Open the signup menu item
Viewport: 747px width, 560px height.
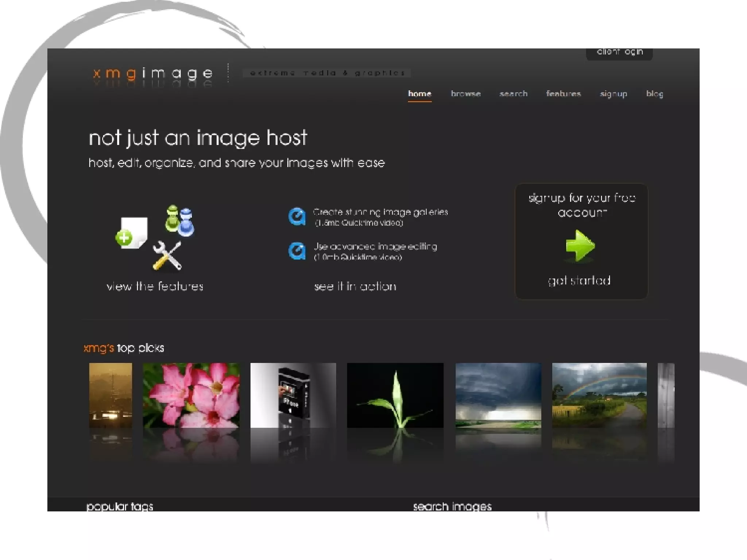(614, 94)
